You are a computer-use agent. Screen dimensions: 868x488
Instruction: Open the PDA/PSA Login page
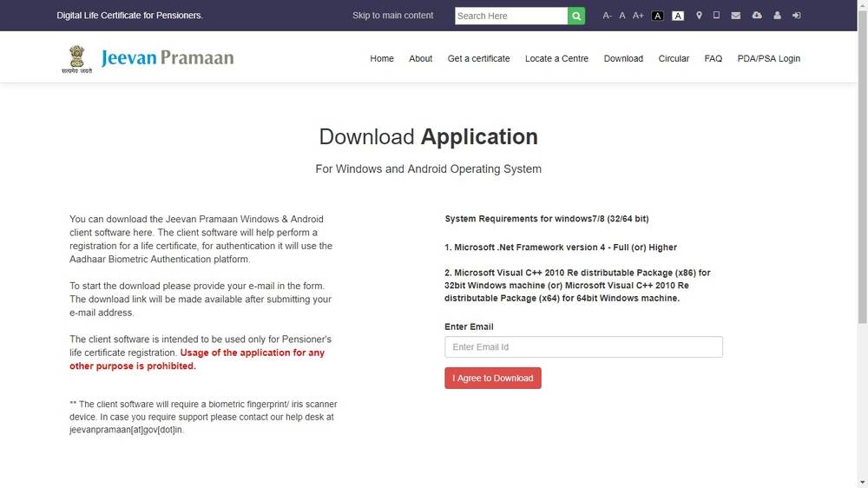pyautogui.click(x=768, y=58)
